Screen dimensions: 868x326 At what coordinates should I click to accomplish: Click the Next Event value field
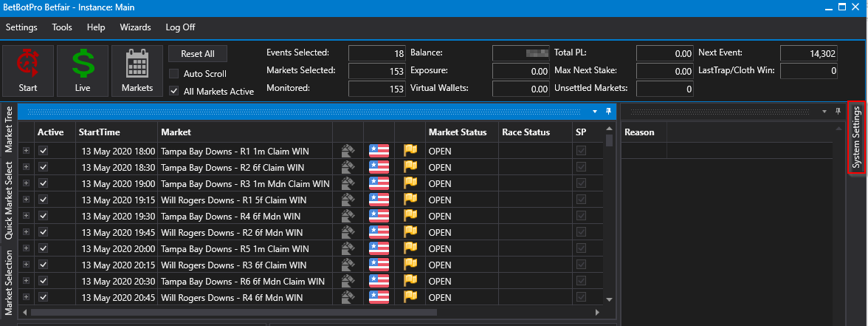coord(809,53)
